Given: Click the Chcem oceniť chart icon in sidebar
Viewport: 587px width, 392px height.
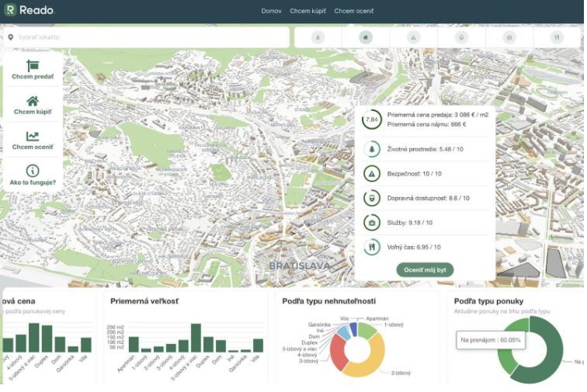Looking at the screenshot, I should point(33,137).
